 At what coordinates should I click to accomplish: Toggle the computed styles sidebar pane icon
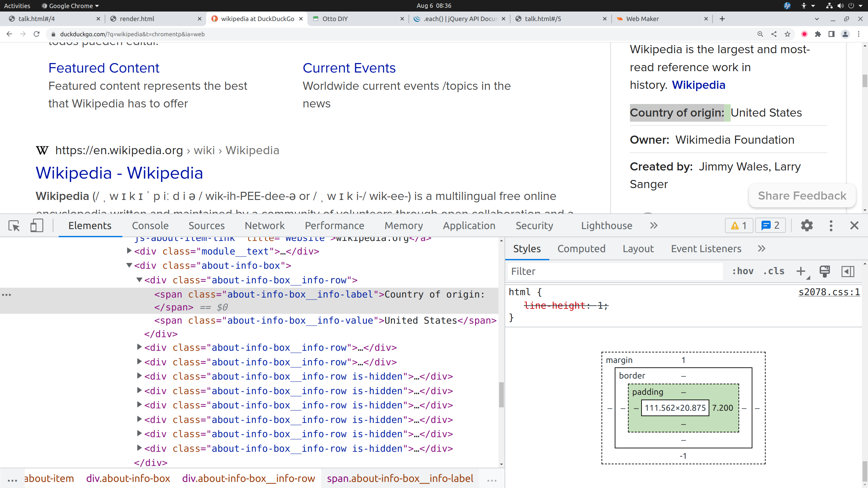coord(847,271)
